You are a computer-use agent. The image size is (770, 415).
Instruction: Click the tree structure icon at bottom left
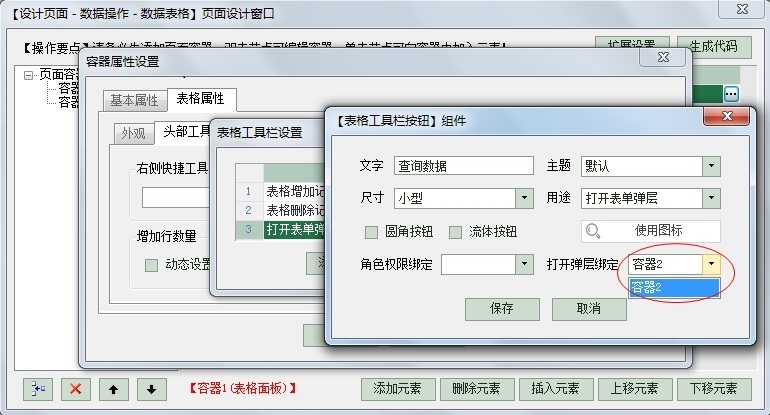pos(37,388)
